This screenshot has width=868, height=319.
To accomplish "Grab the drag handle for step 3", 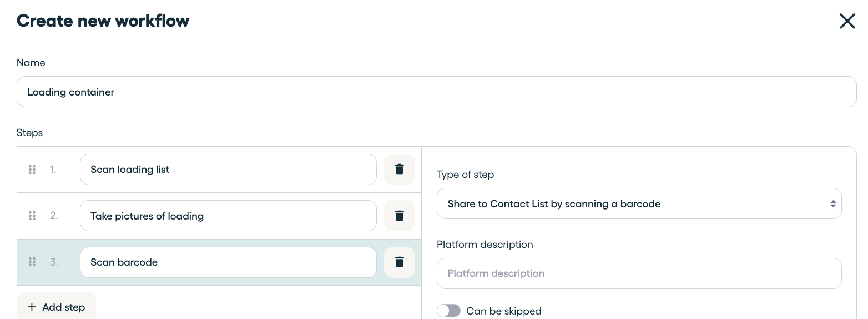I will click(32, 262).
